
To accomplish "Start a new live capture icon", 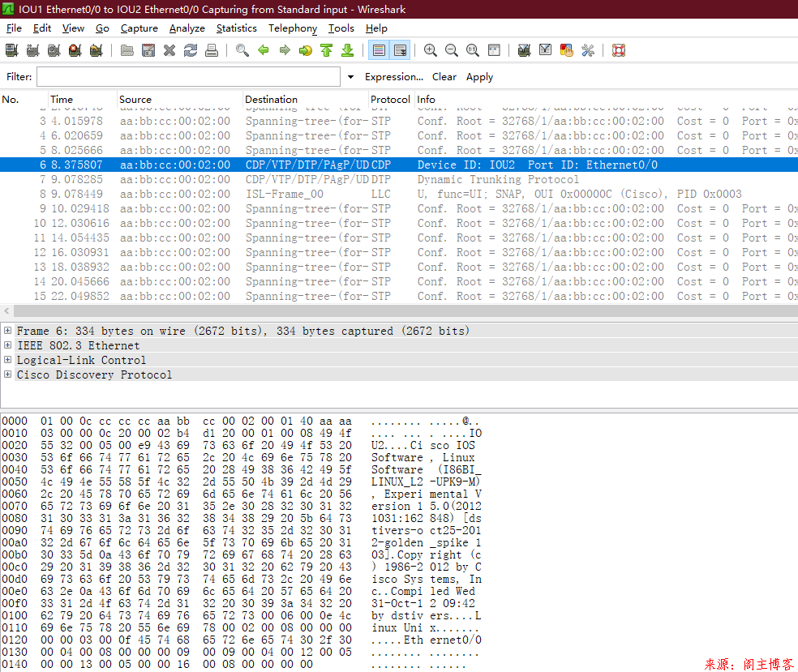I will (54, 50).
